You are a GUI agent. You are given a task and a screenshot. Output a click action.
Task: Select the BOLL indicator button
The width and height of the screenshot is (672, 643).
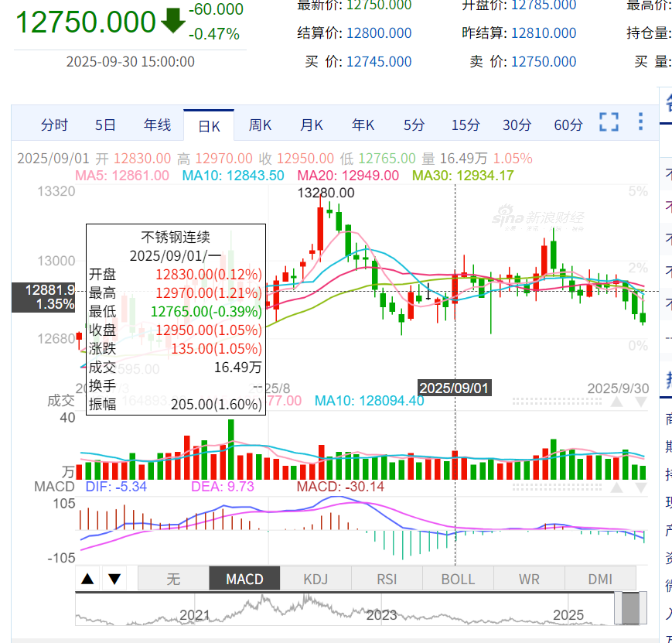[x=458, y=579]
